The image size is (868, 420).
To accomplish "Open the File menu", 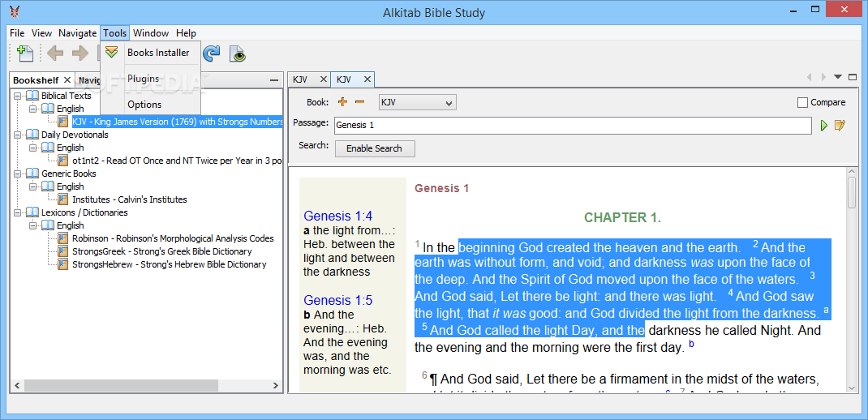I will (17, 33).
